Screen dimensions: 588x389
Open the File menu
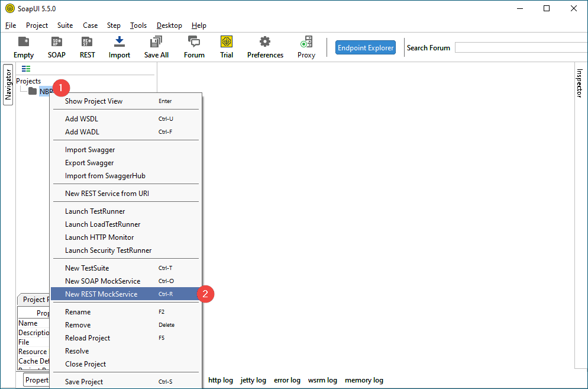point(11,25)
